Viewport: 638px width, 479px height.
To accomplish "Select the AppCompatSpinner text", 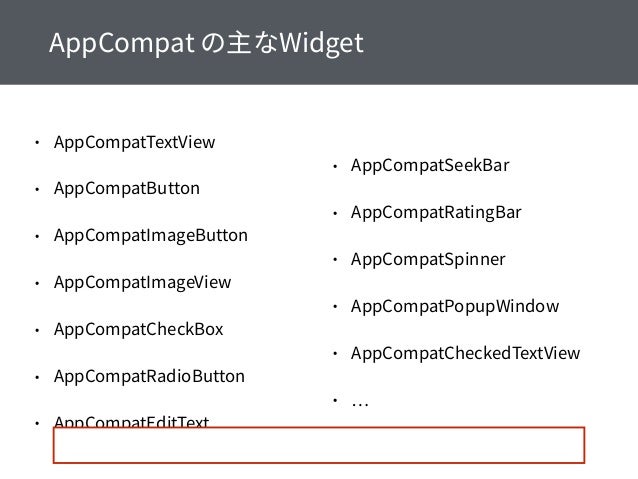I will 428,260.
